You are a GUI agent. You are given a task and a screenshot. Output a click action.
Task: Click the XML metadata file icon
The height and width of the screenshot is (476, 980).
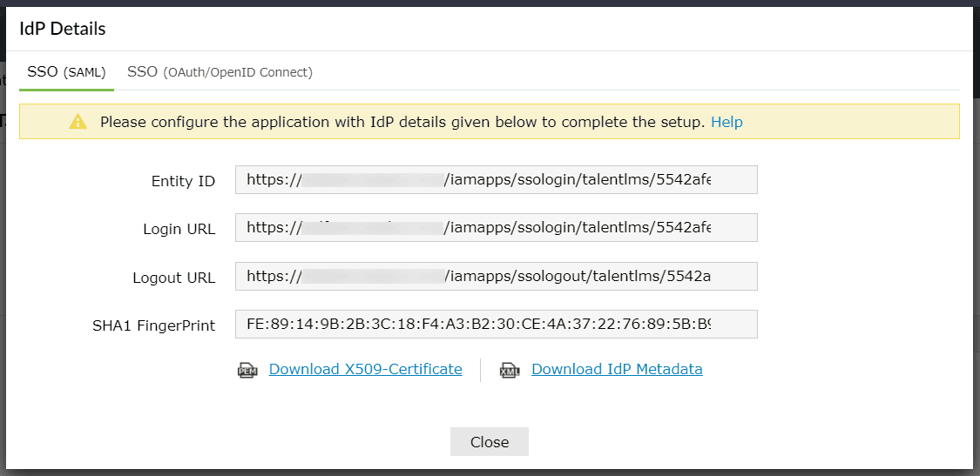(x=510, y=370)
